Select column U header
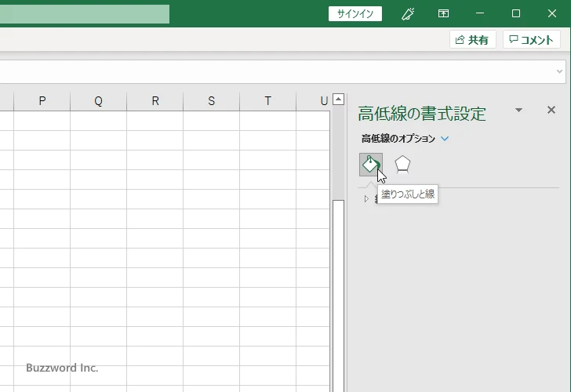Screen dimensions: 571x392 [x=314, y=101]
